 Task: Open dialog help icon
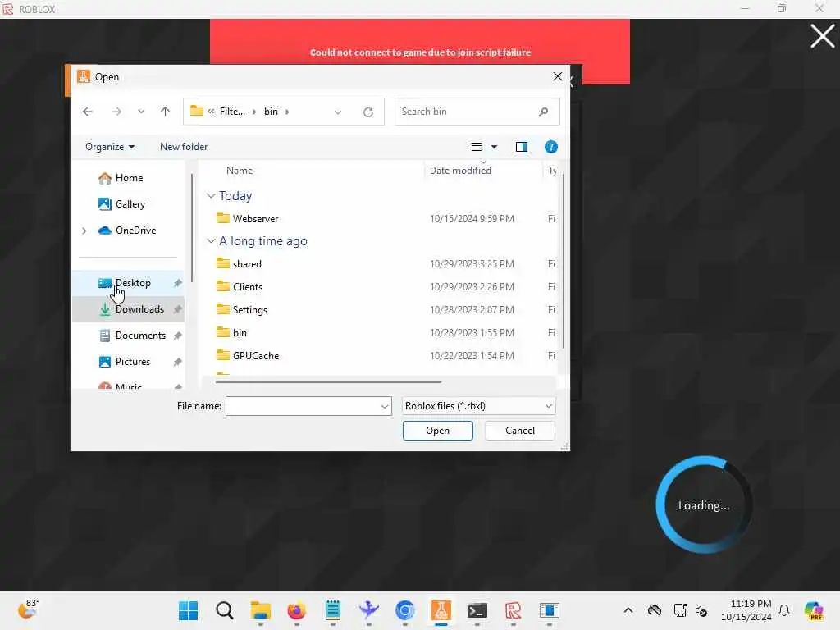point(550,147)
